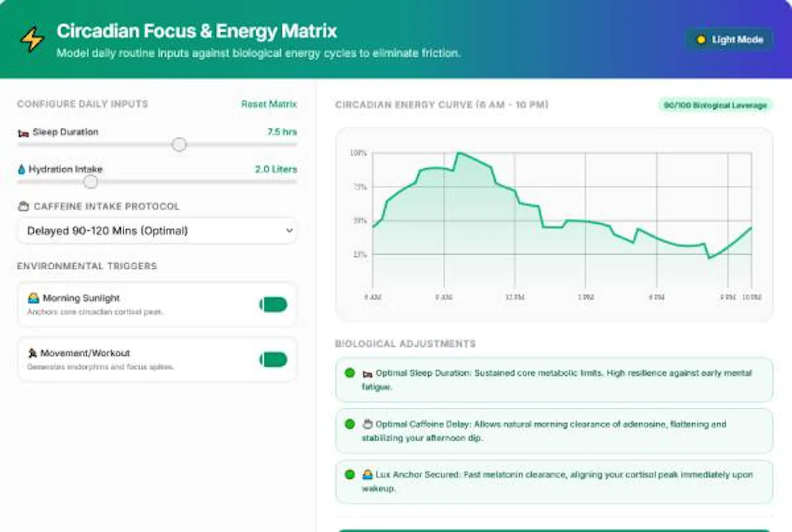Click 'BIOLOGICAL ADJUSTMENTS' heading
792x532 pixels.
(405, 343)
